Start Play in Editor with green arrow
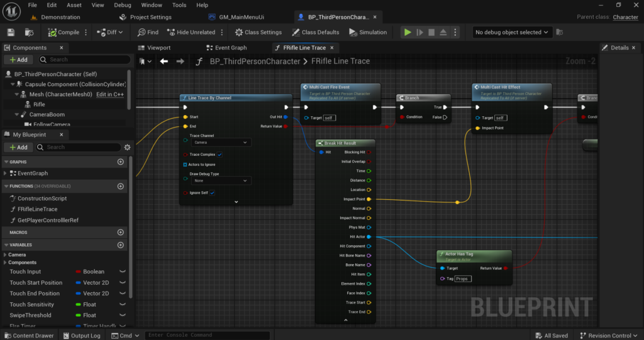The height and width of the screenshot is (340, 644). [408, 32]
